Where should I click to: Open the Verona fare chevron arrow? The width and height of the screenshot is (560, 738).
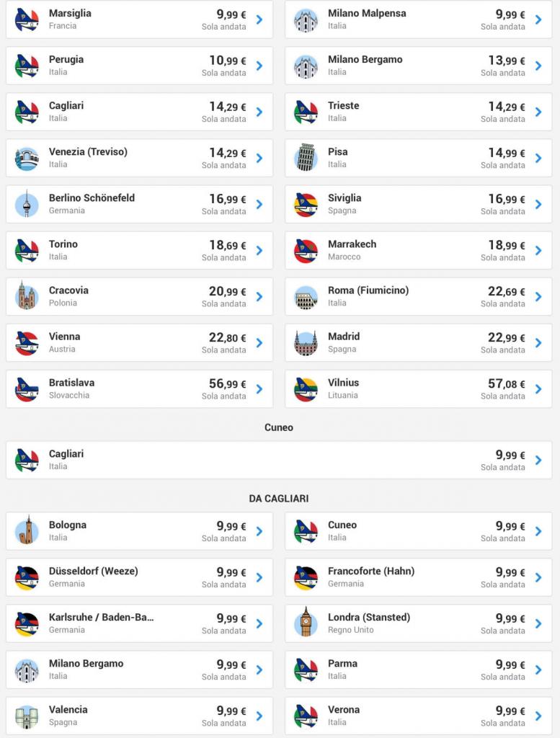[x=538, y=716]
